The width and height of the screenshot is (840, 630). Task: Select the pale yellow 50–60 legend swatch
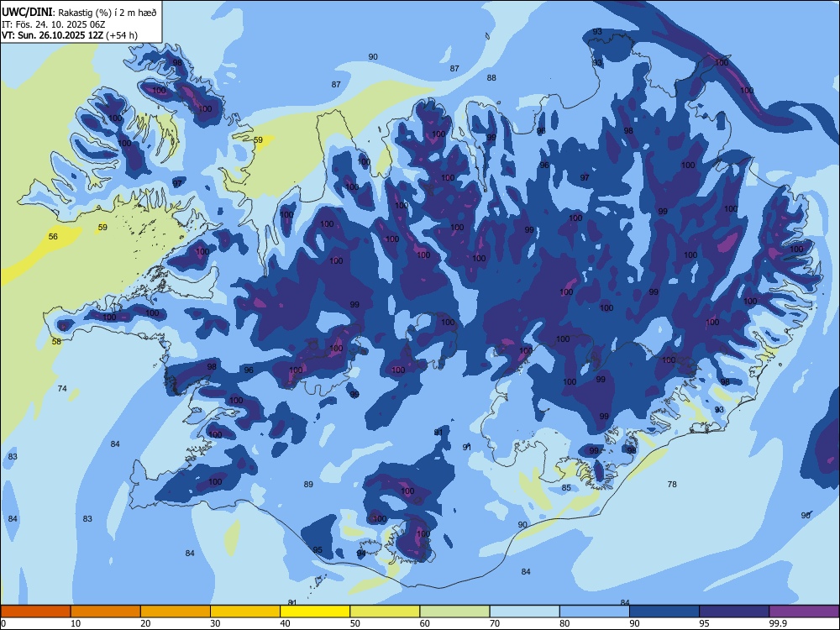click(x=385, y=612)
